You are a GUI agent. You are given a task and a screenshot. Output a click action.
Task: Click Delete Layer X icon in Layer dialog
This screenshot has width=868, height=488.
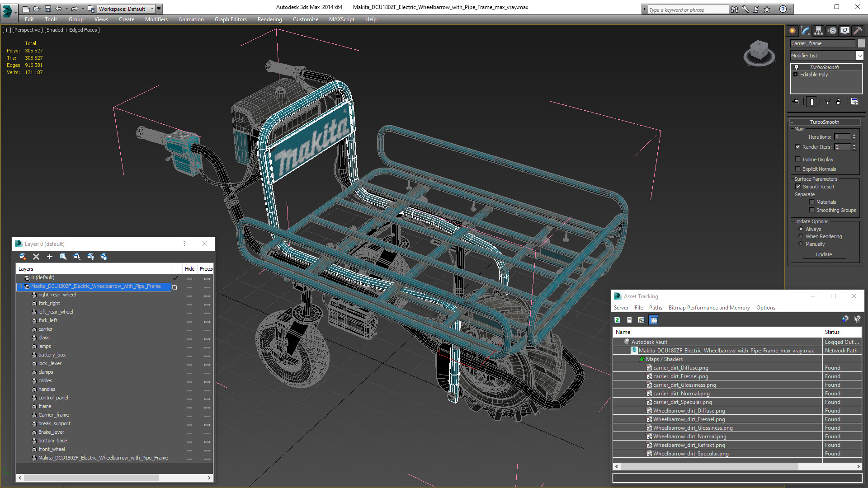click(x=36, y=257)
